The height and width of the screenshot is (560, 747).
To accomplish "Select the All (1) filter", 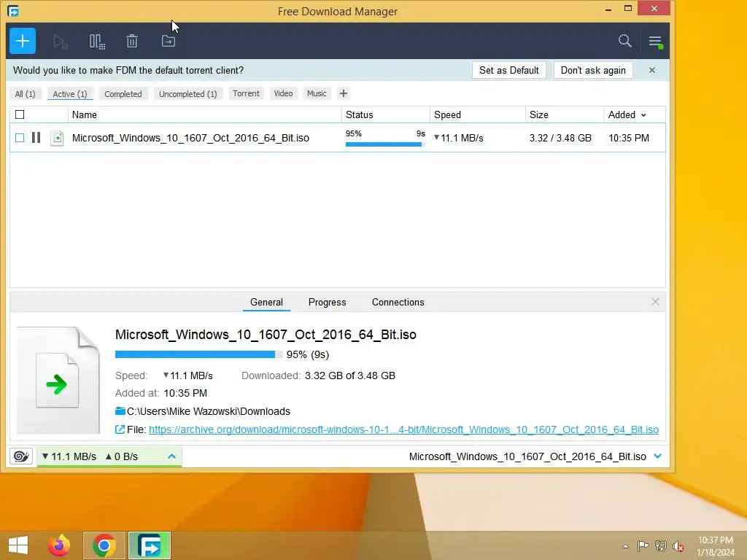I will 26,94.
